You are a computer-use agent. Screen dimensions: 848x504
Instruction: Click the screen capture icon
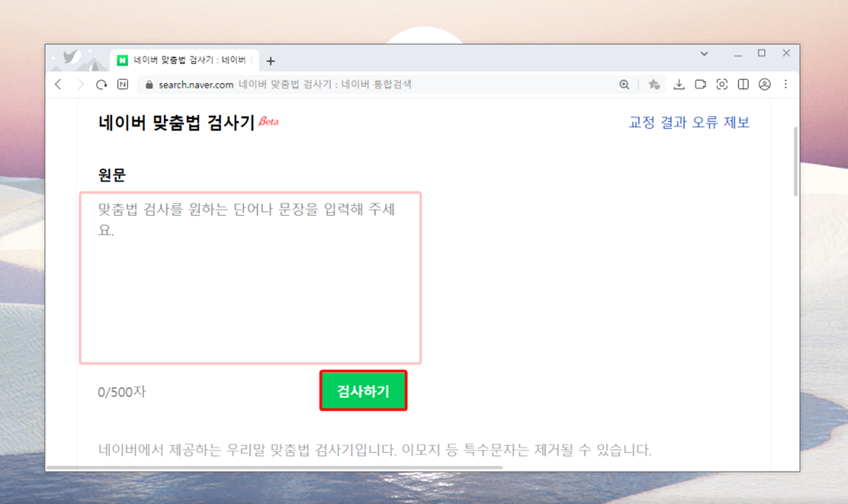[722, 84]
